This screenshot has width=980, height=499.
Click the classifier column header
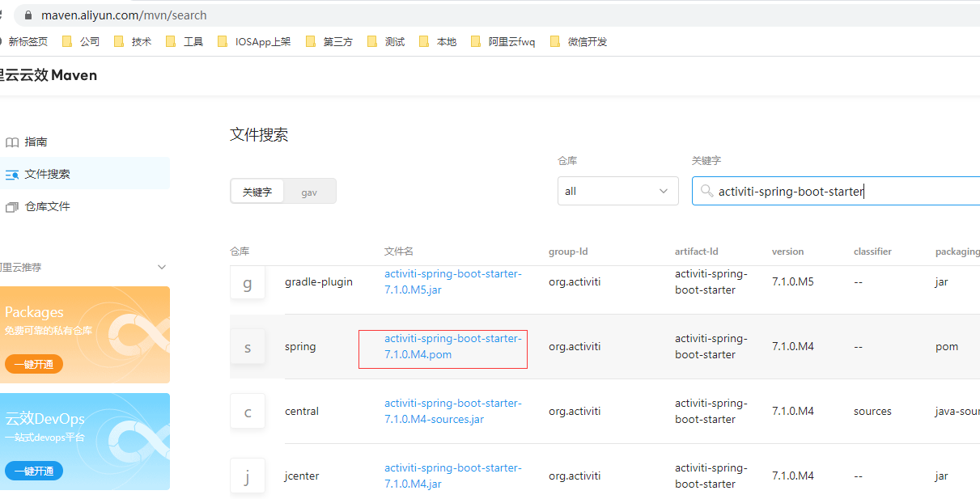(872, 252)
